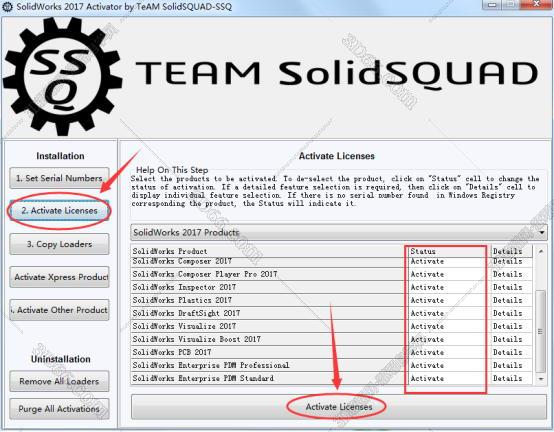Image resolution: width=554 pixels, height=432 pixels.
Task: Click the gear icon in the title bar
Action: pyautogui.click(x=7, y=6)
